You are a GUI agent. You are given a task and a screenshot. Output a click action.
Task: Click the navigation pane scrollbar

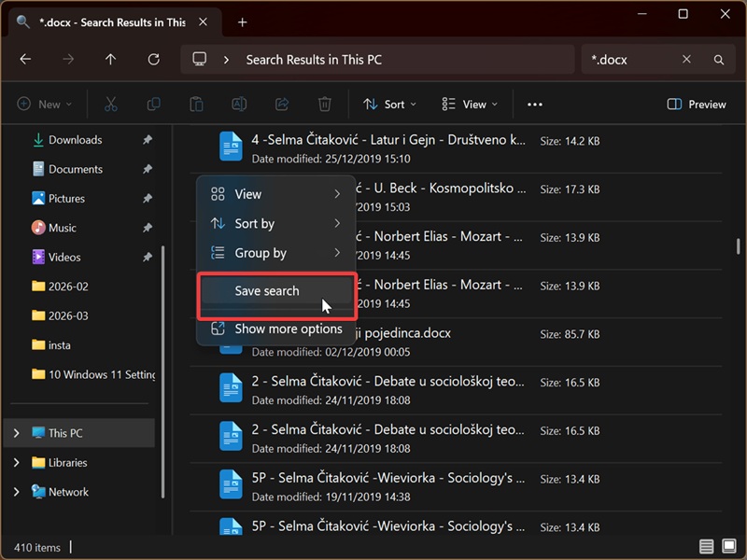(162, 371)
